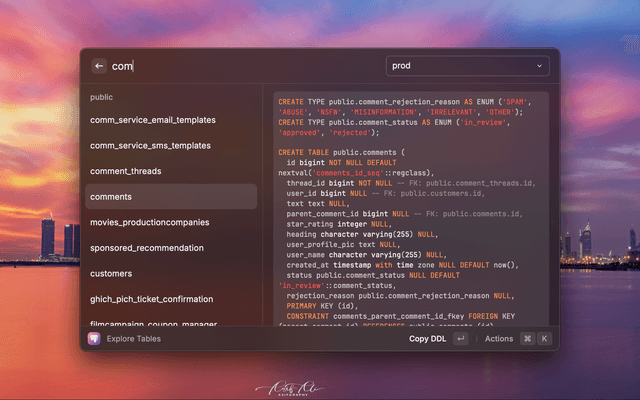The width and height of the screenshot is (640, 400).
Task: Pick the movies_productioncompanies table
Action: (149, 222)
